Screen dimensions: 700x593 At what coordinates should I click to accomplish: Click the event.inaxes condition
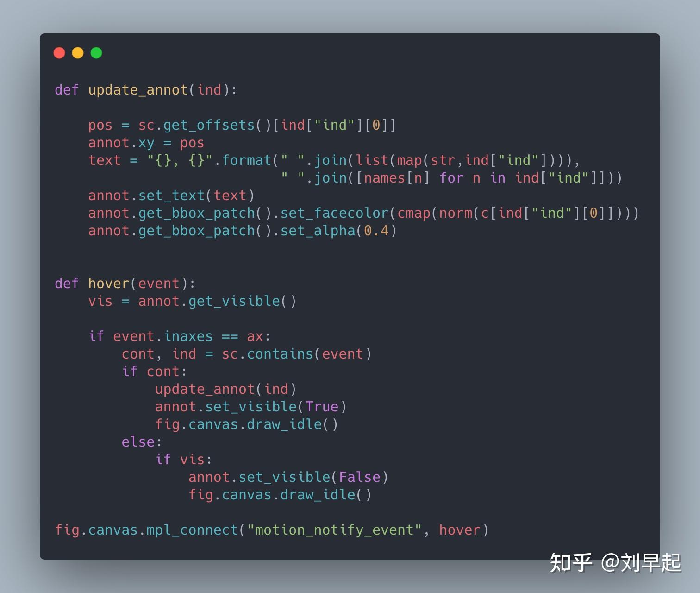point(163,336)
